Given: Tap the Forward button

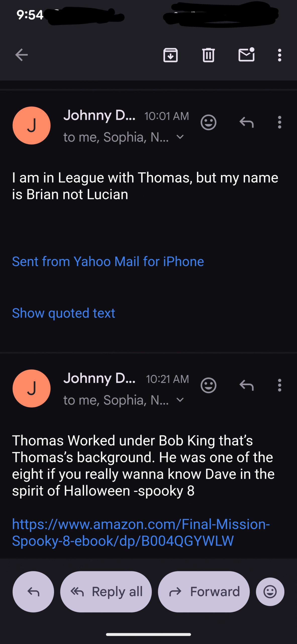Looking at the screenshot, I should pos(204,592).
